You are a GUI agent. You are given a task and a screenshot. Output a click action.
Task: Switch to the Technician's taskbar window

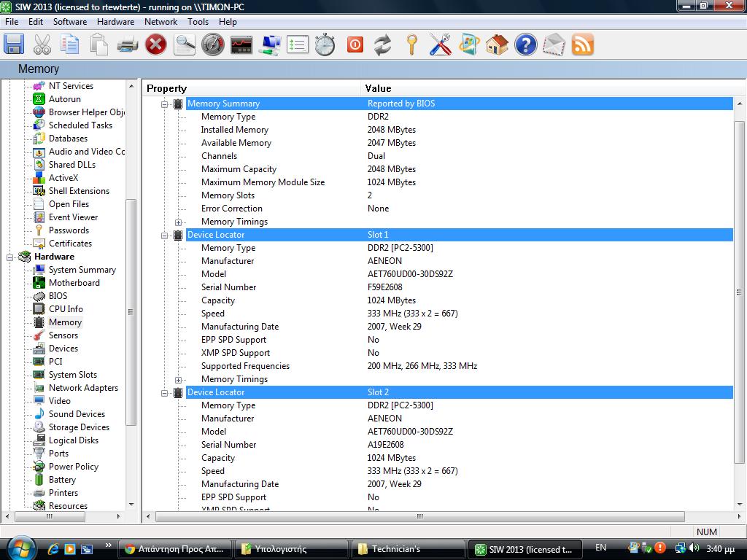[408, 549]
